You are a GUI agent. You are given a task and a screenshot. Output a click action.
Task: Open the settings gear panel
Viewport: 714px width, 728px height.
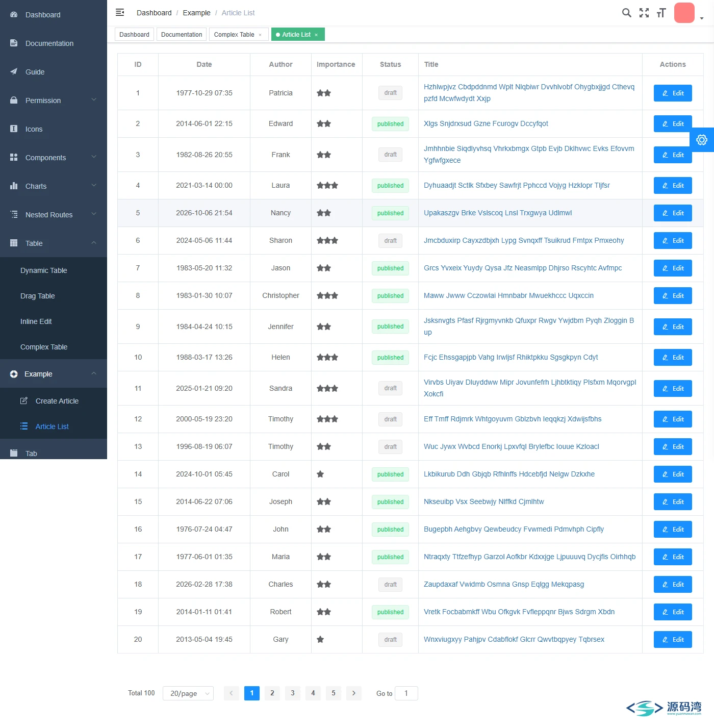point(702,140)
